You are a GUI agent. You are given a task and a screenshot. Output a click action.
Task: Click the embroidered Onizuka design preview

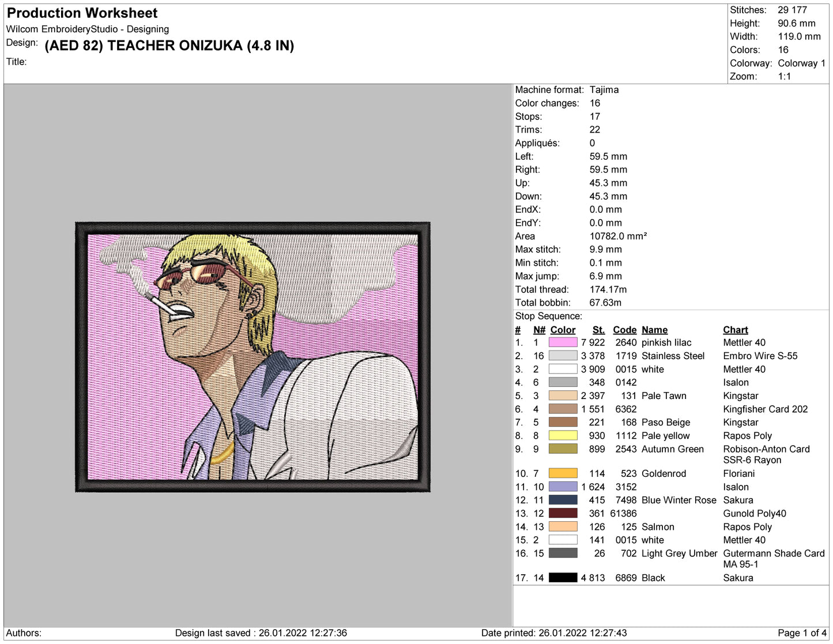click(x=252, y=357)
